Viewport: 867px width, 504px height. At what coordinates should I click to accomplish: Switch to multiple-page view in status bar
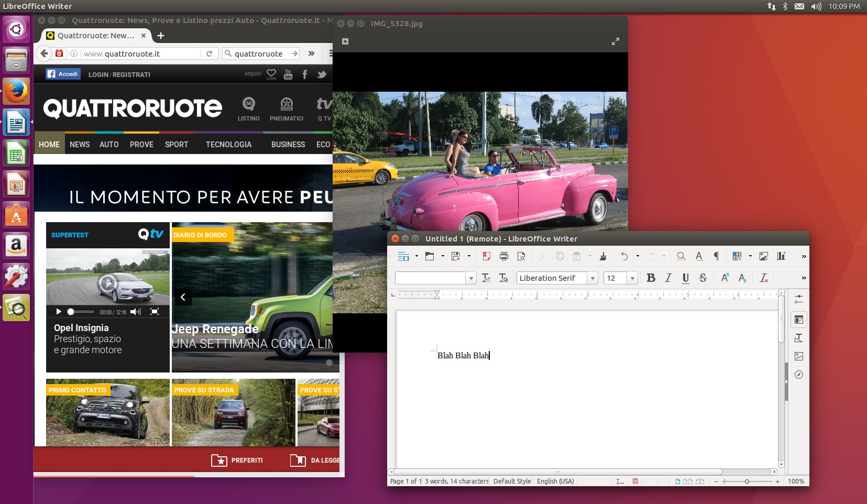[687, 481]
